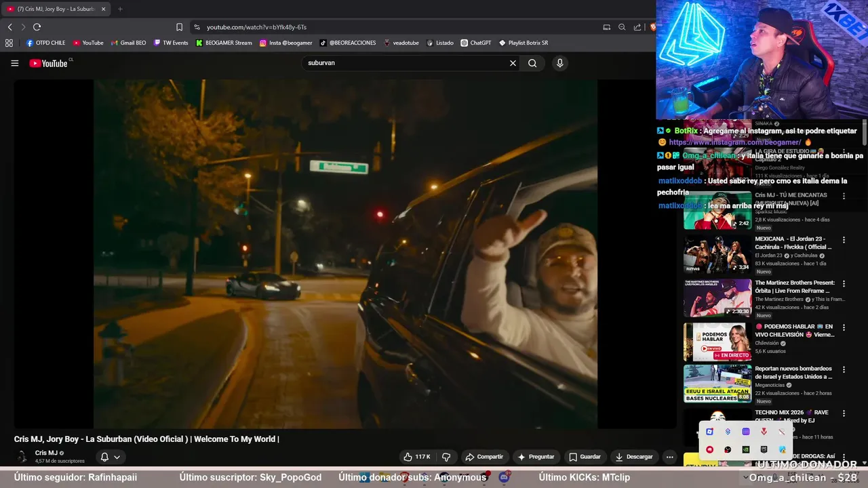Click the Discord icon in the taskbar
The width and height of the screenshot is (868, 488).
pyautogui.click(x=504, y=477)
